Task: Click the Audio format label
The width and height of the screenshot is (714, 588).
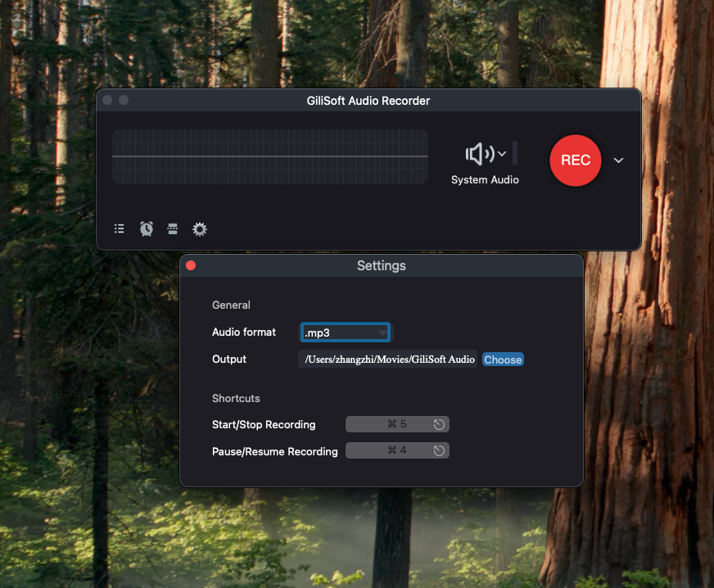Action: point(244,332)
